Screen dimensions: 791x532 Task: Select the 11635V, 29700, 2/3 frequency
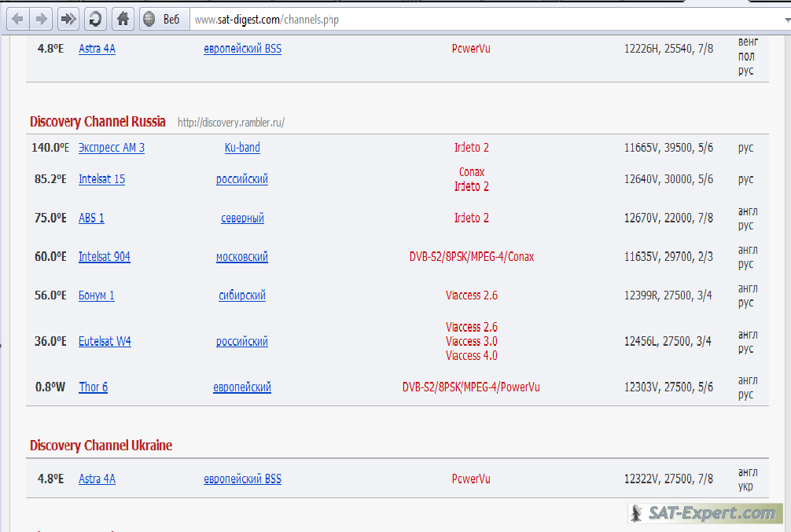(x=668, y=257)
